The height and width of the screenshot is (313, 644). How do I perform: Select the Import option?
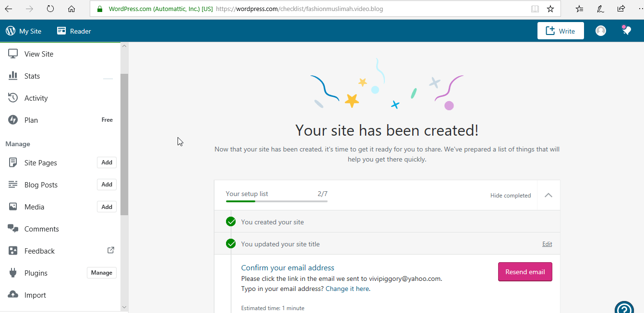pos(35,295)
